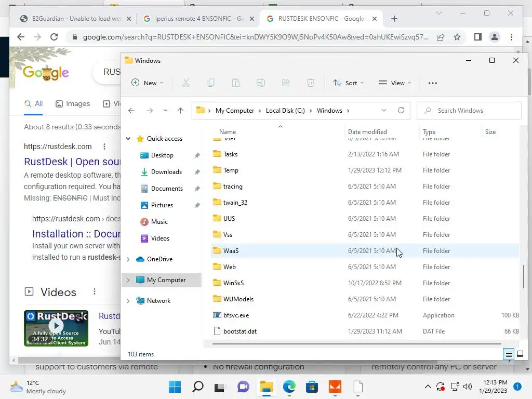Open the RustDesk | Open source result link
This screenshot has height=399, width=532.
[72, 162]
